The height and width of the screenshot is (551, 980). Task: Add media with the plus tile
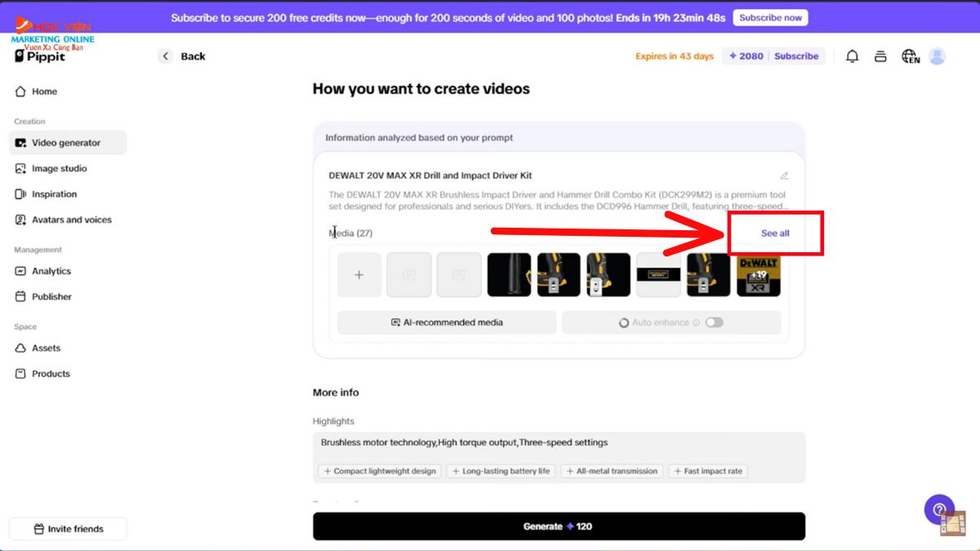tap(359, 275)
